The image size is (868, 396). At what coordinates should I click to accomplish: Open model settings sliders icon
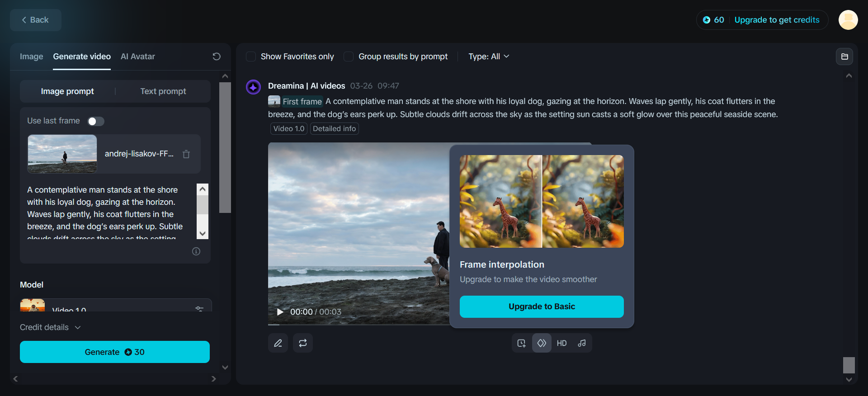click(x=199, y=308)
